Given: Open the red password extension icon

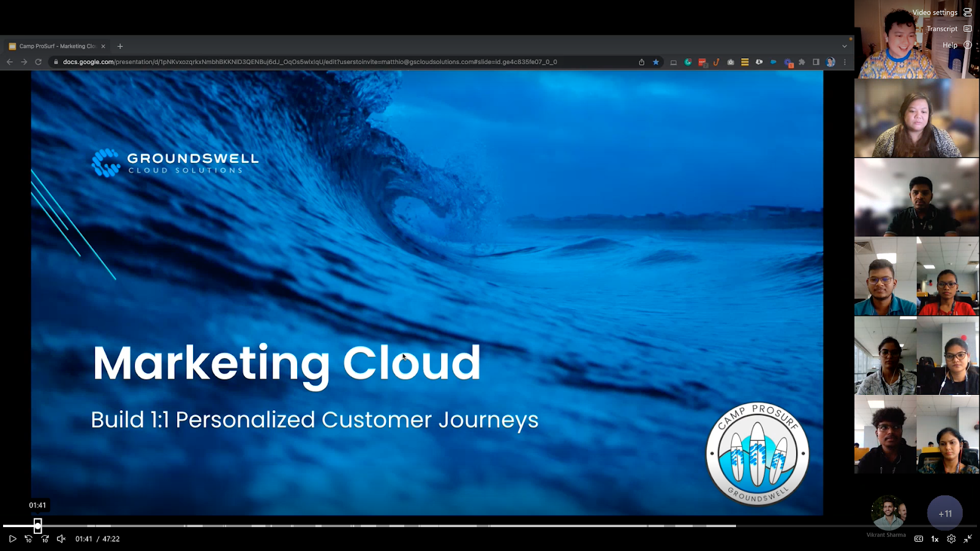Looking at the screenshot, I should click(x=703, y=62).
